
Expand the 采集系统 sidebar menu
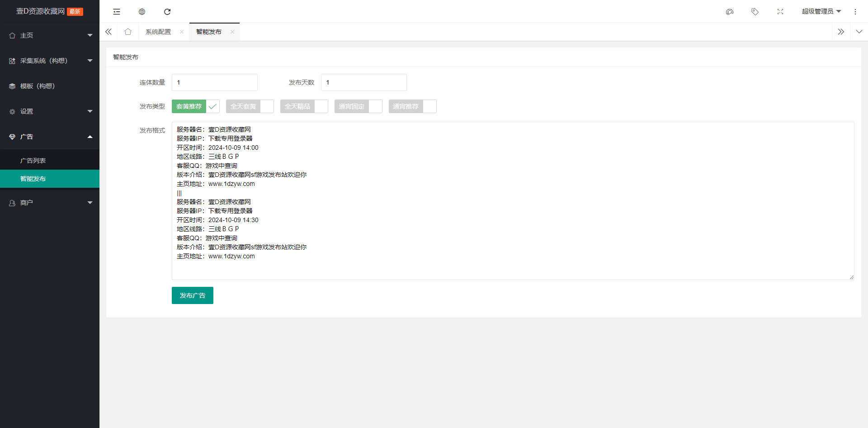(x=50, y=61)
